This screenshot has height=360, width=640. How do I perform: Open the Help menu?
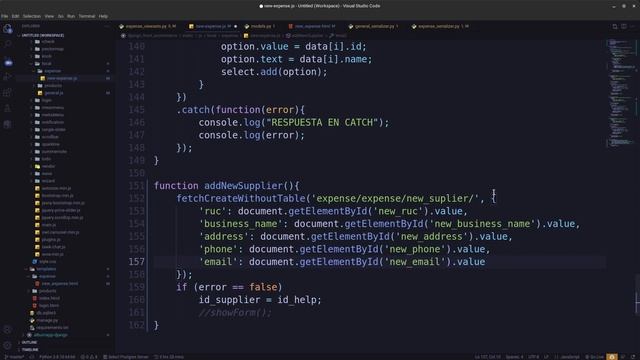click(x=103, y=16)
